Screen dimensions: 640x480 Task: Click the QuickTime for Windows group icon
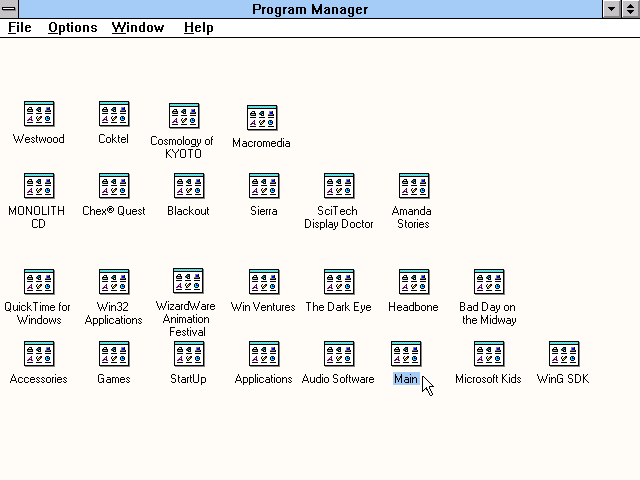39,282
